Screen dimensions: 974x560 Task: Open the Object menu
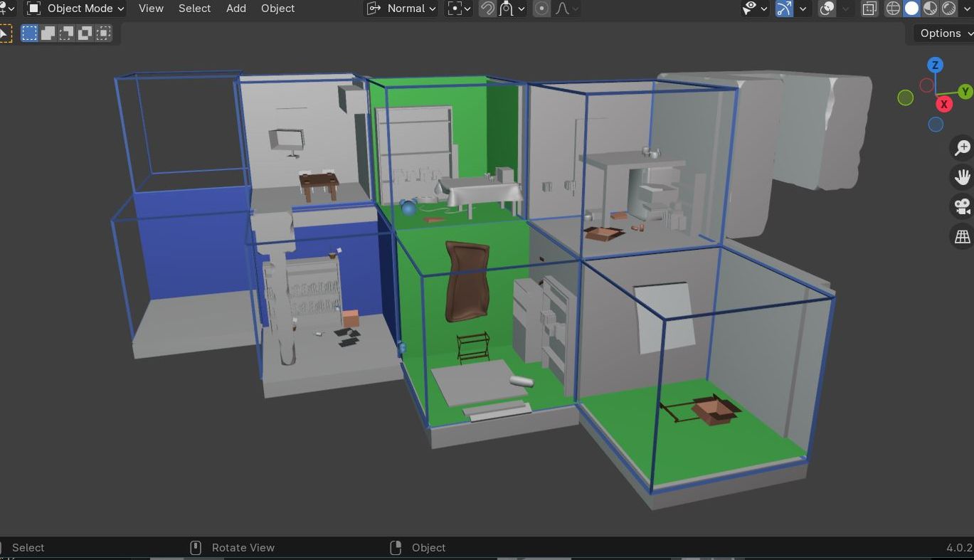coord(277,9)
